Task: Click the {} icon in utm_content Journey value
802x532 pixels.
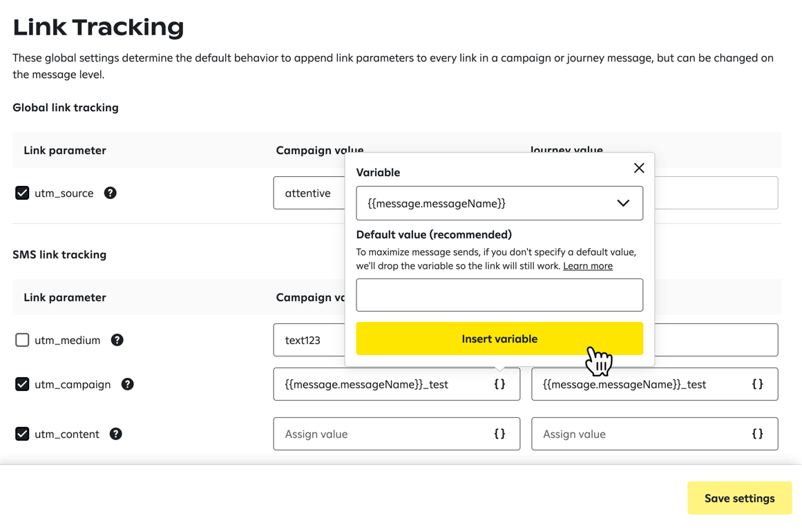Action: click(758, 433)
